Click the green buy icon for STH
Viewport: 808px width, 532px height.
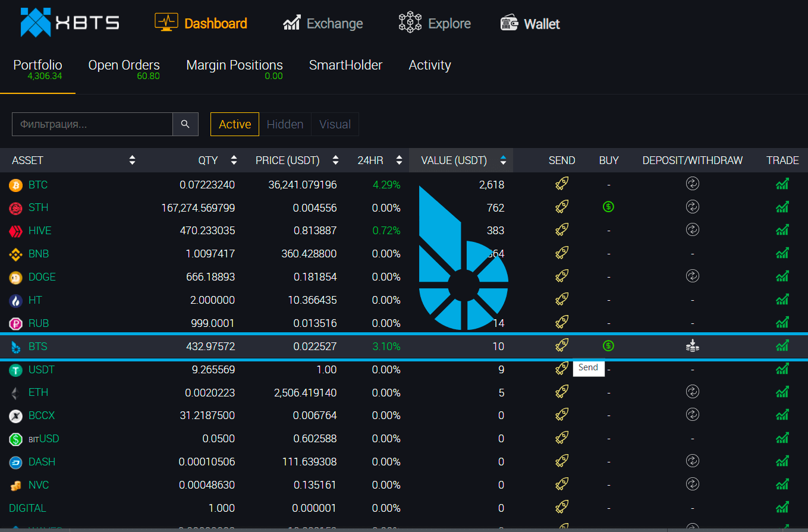[608, 207]
